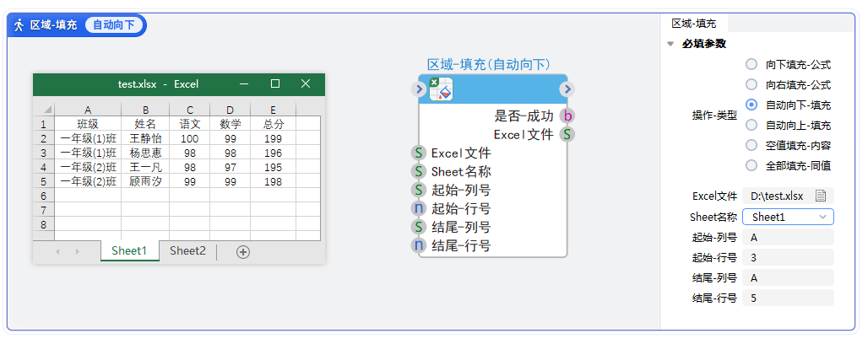The image size is (868, 344).
Task: Click the node's right execution output arrow
Action: pyautogui.click(x=567, y=89)
